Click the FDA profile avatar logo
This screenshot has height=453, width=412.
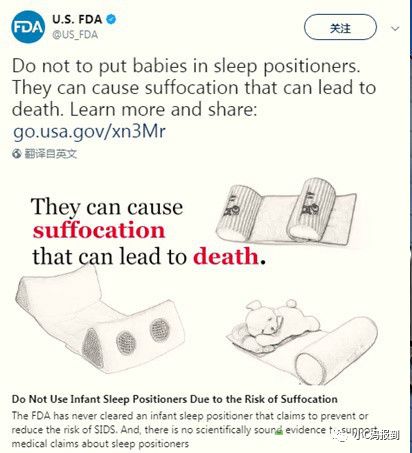pyautogui.click(x=28, y=27)
